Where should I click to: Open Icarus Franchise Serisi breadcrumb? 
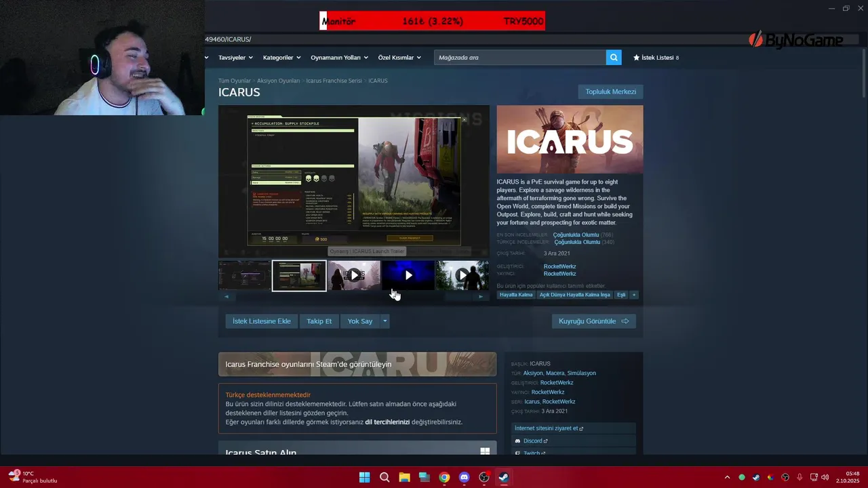334,81
